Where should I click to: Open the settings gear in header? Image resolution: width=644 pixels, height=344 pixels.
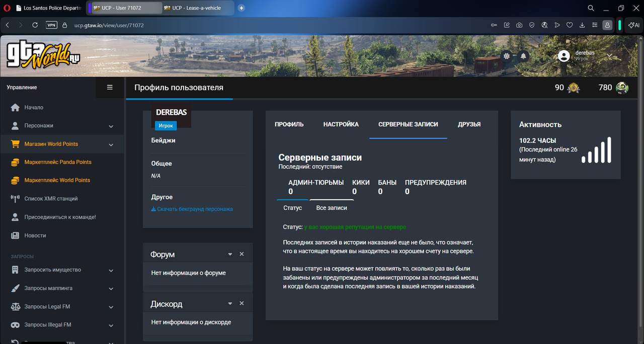(507, 56)
